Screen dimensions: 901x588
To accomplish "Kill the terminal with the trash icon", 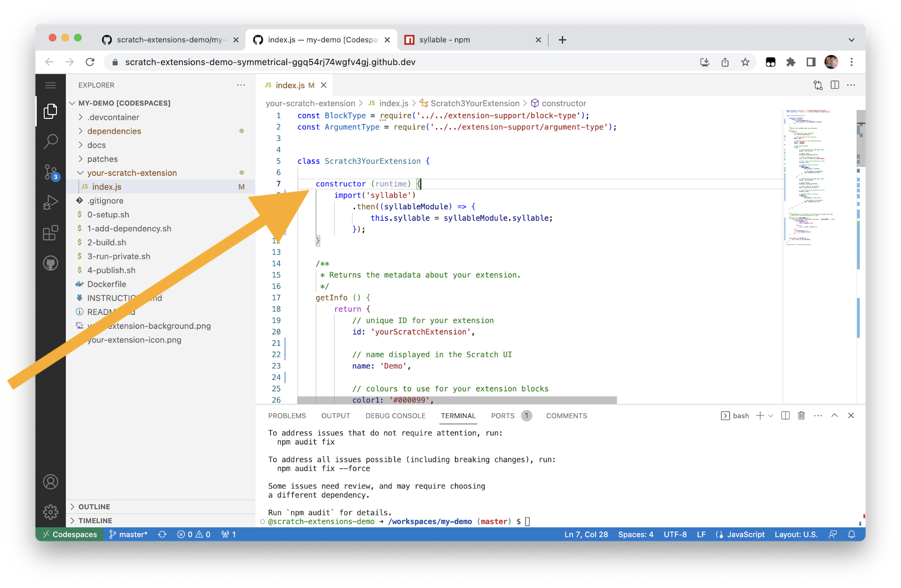I will 801,415.
